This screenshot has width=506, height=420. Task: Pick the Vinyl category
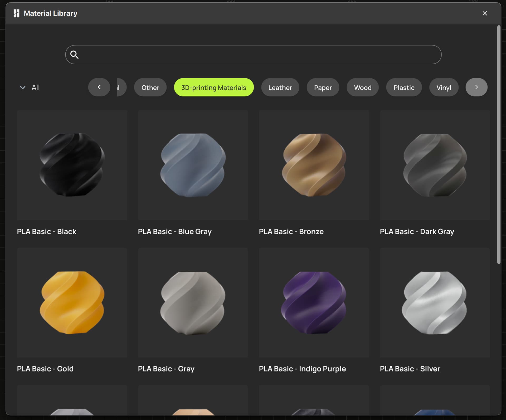(x=444, y=87)
